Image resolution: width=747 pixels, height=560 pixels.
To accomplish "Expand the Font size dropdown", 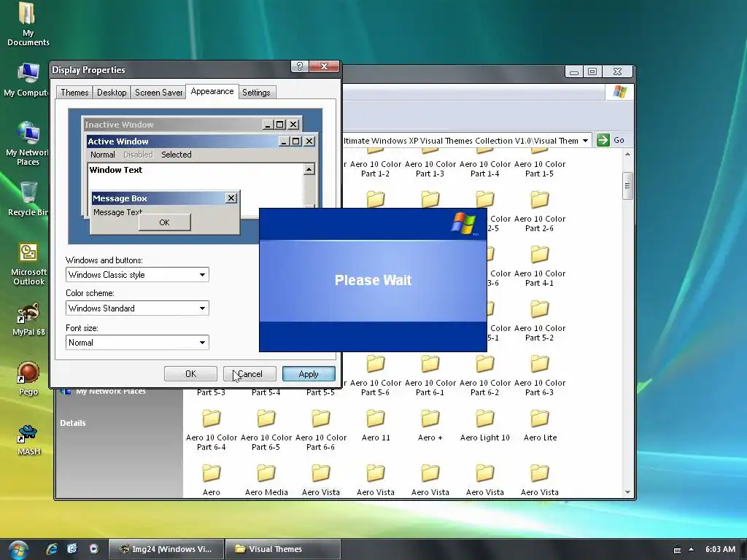I will 202,343.
